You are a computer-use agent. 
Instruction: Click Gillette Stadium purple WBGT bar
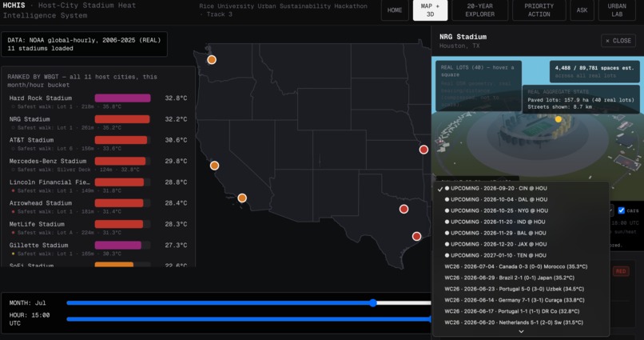(118, 246)
